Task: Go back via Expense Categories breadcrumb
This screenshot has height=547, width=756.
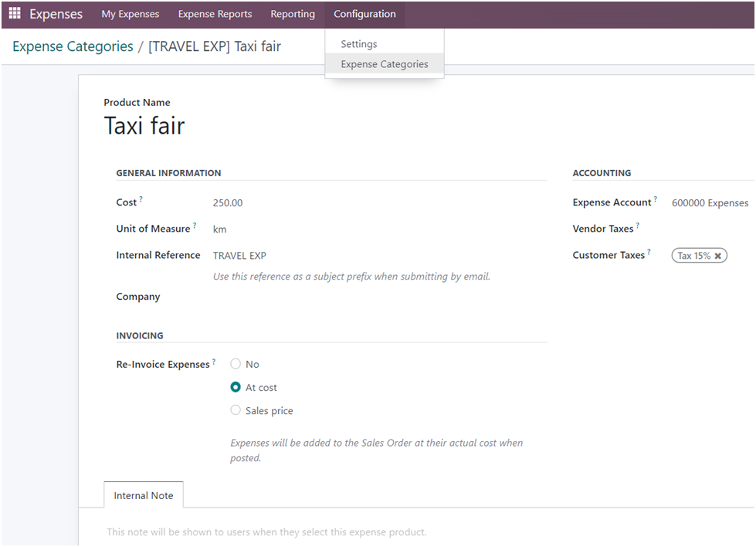Action: (73, 46)
